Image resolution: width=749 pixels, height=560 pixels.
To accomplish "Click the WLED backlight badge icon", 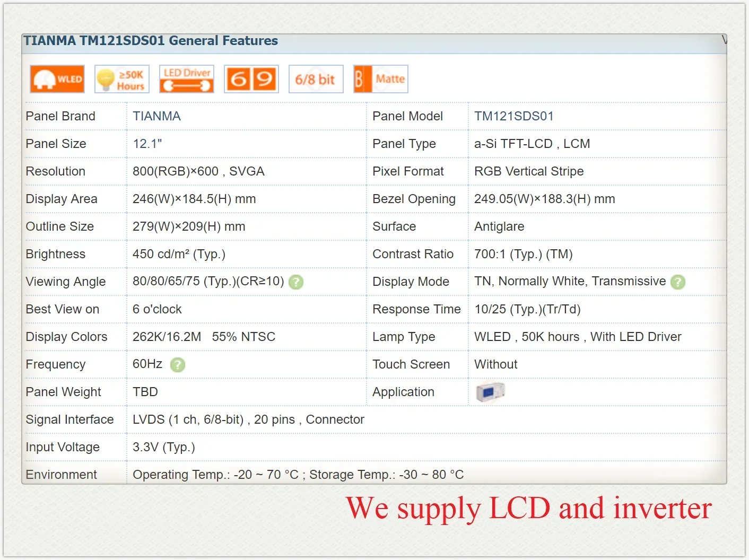I will [57, 79].
